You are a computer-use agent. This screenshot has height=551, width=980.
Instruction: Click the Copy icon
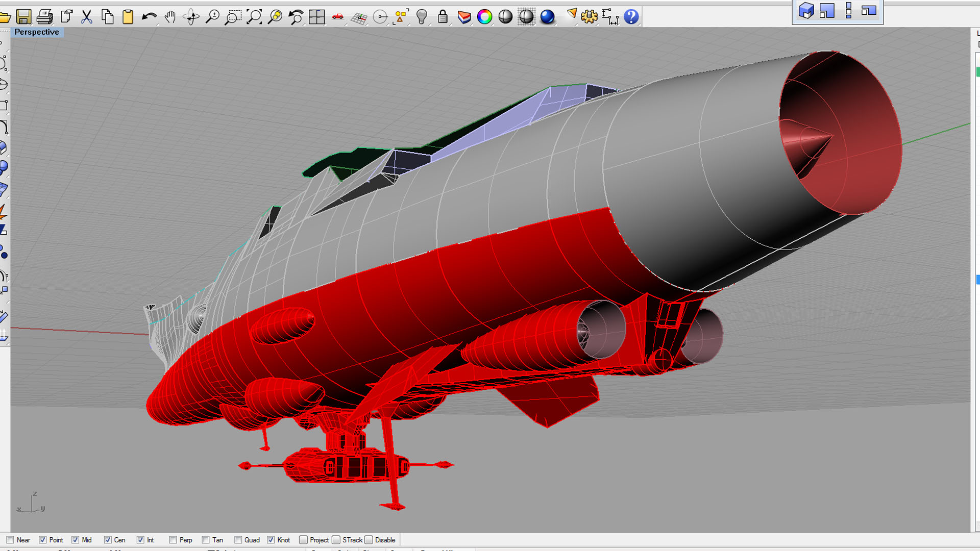pos(107,17)
